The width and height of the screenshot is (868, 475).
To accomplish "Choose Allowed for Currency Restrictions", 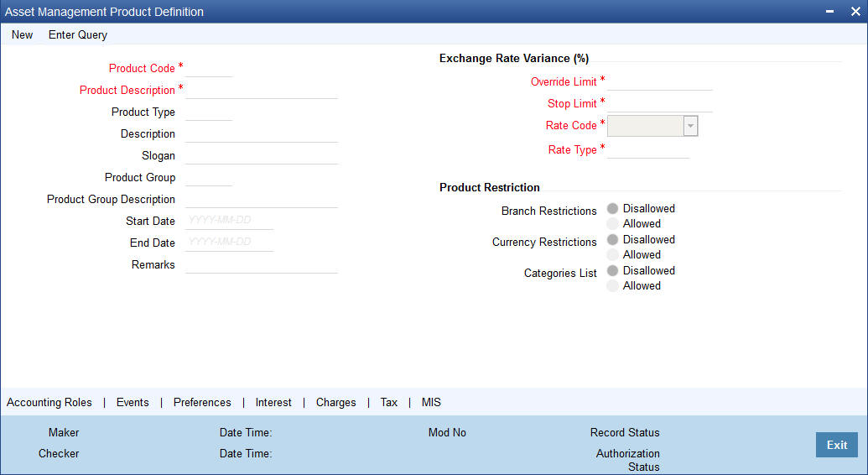I will [x=612, y=254].
